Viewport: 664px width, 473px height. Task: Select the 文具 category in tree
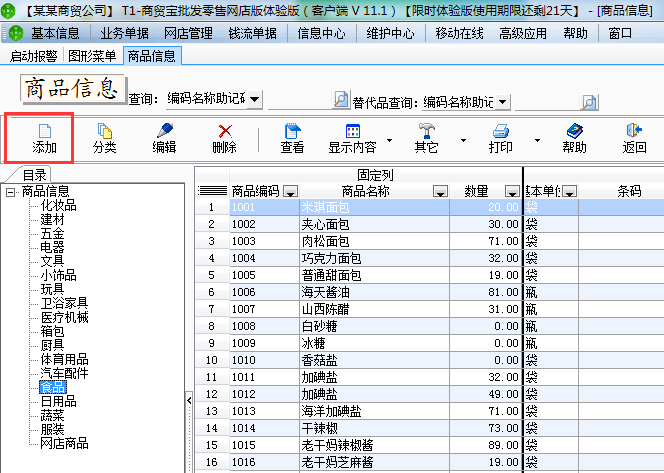click(x=53, y=261)
